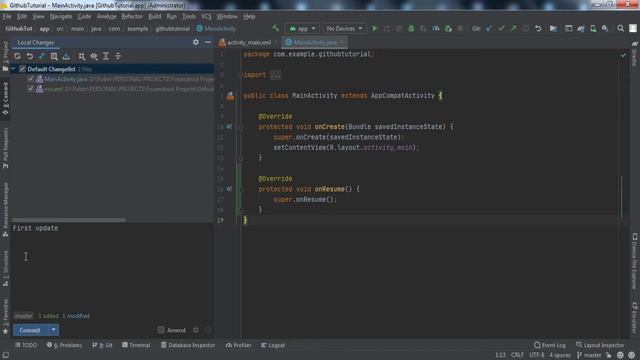Open the CRLF line separator selector
The height and width of the screenshot is (360, 640).
[x=517, y=355]
